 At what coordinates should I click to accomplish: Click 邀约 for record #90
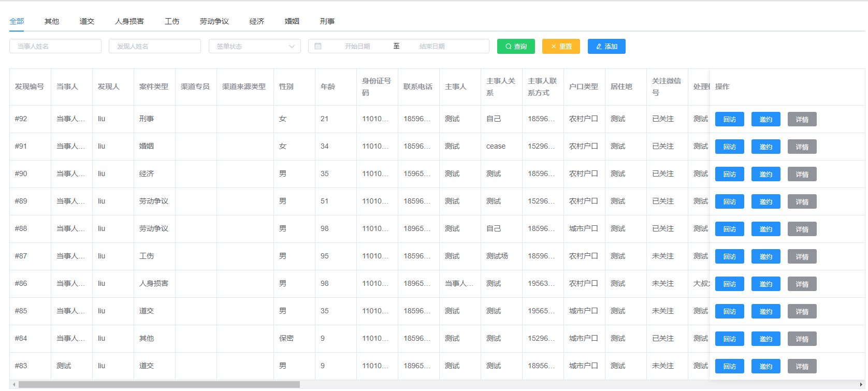pos(766,174)
